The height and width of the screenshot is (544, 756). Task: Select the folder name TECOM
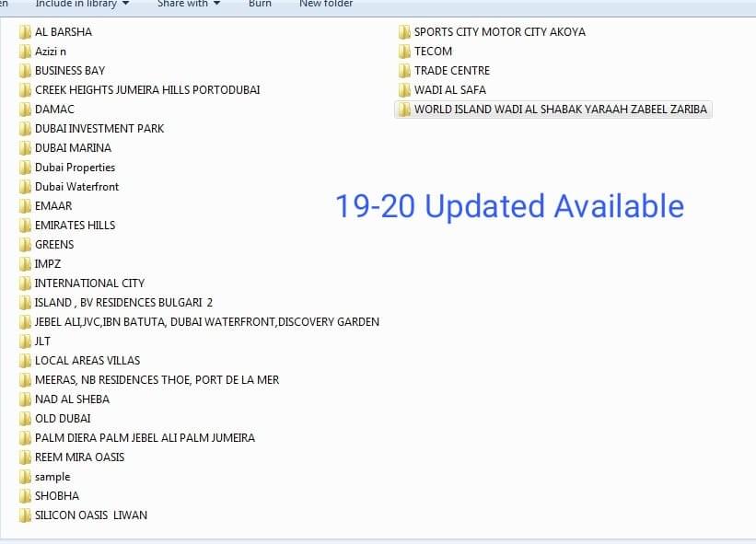(434, 52)
